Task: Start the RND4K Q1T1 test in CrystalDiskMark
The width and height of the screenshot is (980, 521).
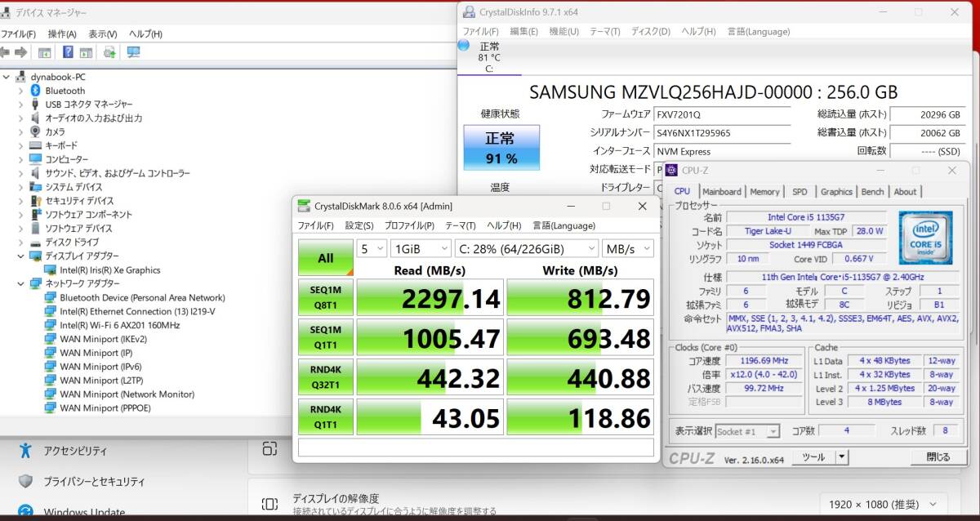Action: tap(325, 416)
